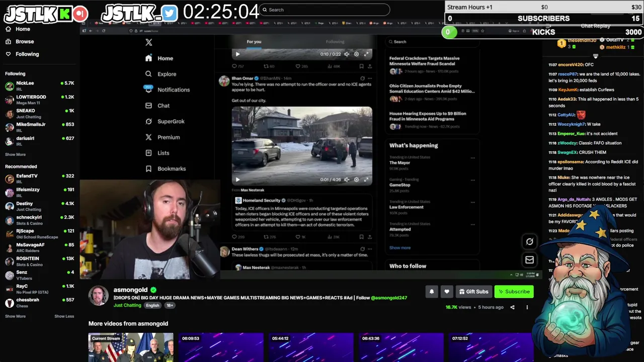This screenshot has height=362, width=644.
Task: Open Federal Crackdown Minnesota Welfare Fraud story
Action: coord(433,65)
